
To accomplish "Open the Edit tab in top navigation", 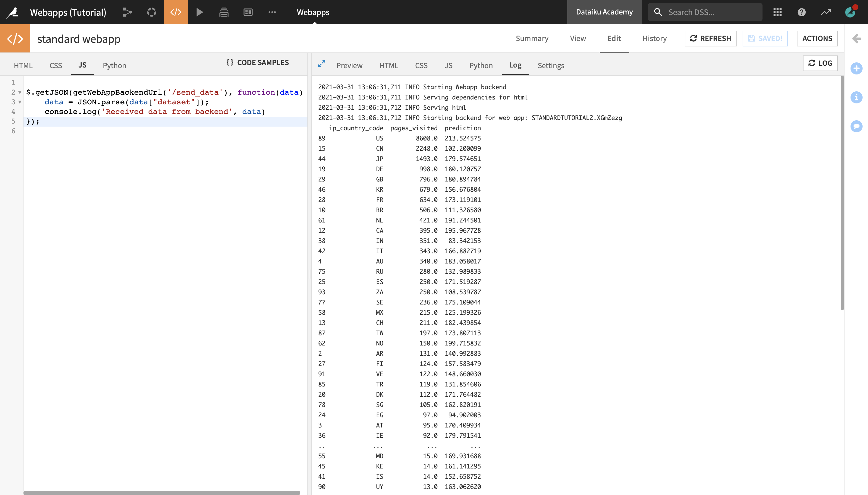I will [614, 38].
